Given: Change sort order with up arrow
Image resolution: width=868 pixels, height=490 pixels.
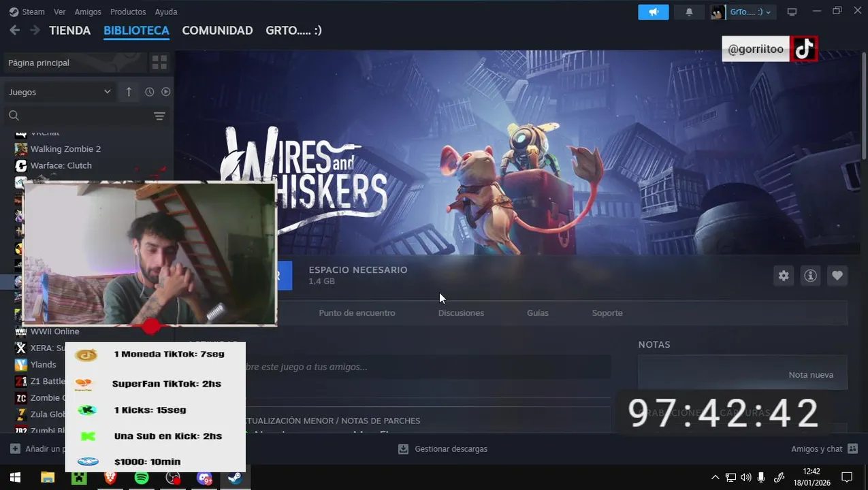Looking at the screenshot, I should [129, 92].
